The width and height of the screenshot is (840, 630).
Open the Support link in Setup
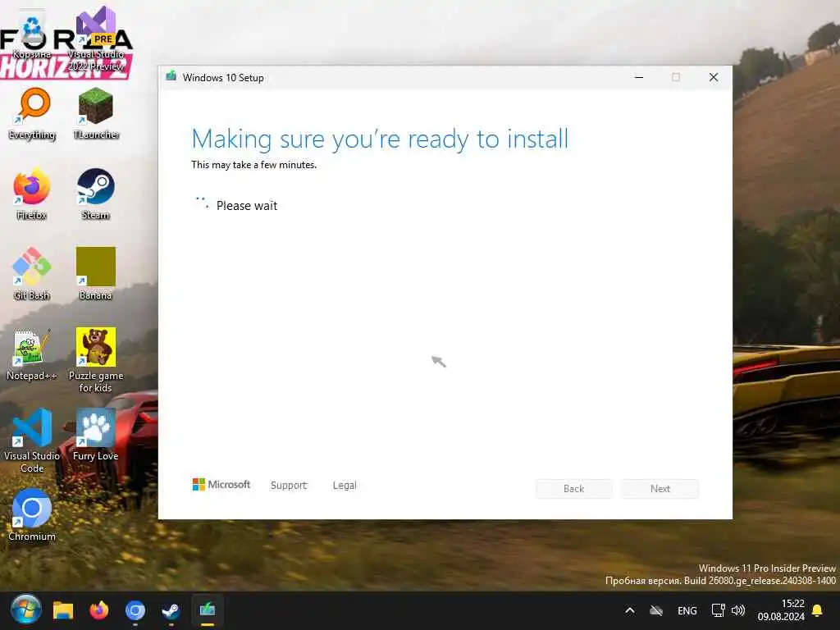tap(289, 486)
